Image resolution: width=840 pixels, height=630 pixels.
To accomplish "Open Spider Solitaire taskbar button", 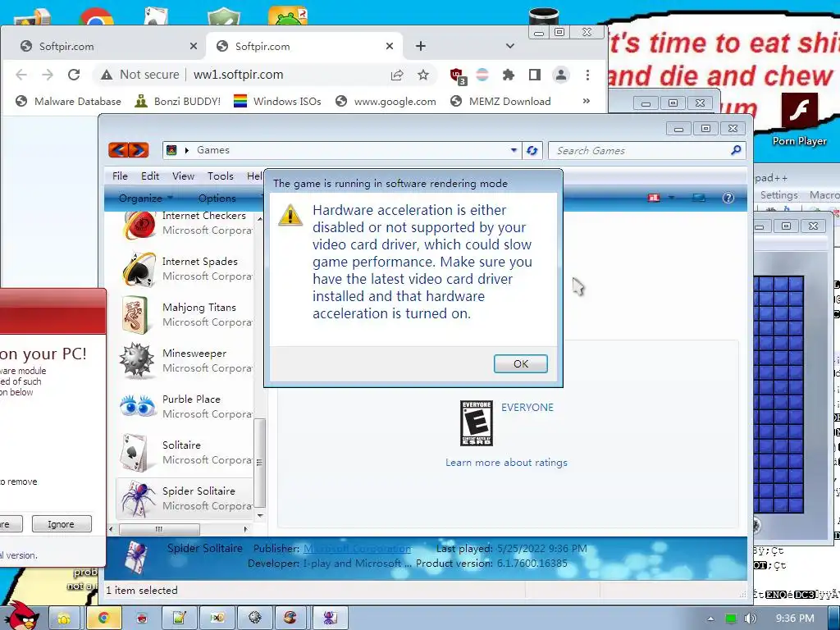I will [x=330, y=619].
